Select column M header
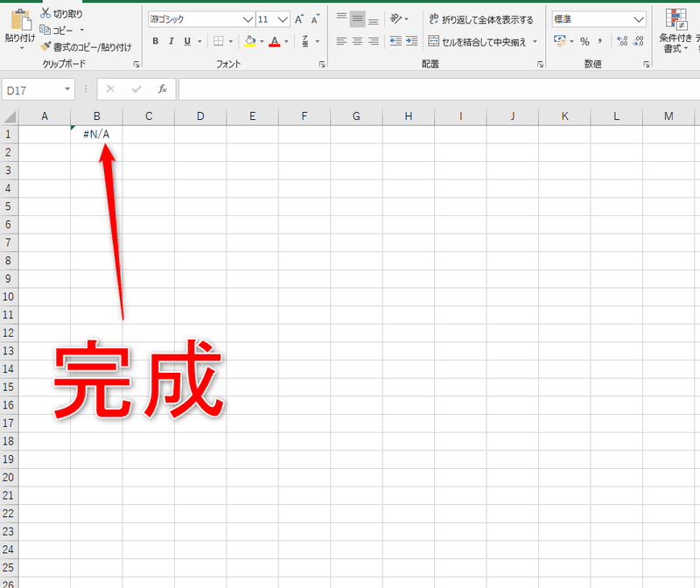The height and width of the screenshot is (588, 700). pyautogui.click(x=668, y=116)
